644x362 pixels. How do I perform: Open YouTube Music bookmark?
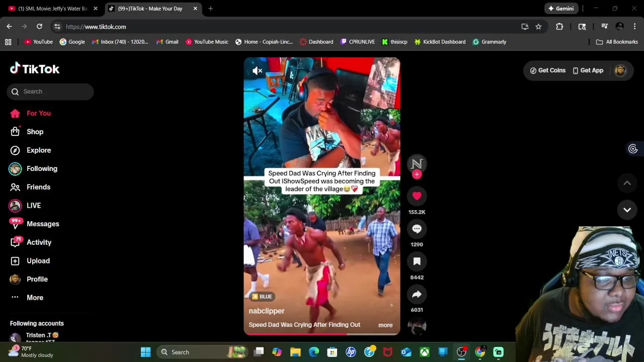(207, 42)
